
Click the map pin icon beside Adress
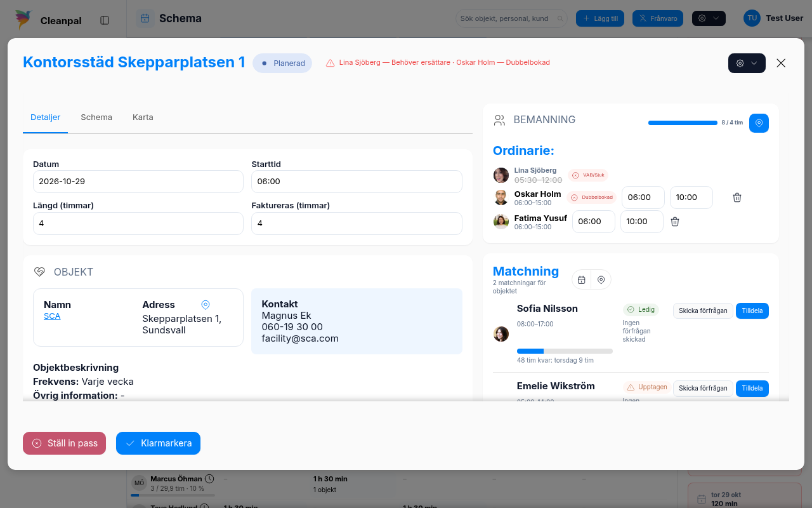205,305
